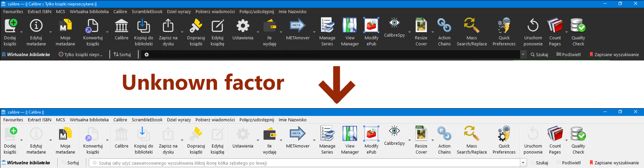
Task: Expand METAmover dropdown arrow in dark window
Action: pos(314,32)
